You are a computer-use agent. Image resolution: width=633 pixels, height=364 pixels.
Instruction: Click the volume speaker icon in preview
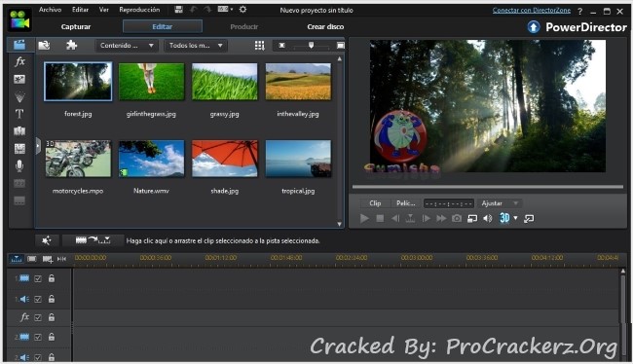488,218
